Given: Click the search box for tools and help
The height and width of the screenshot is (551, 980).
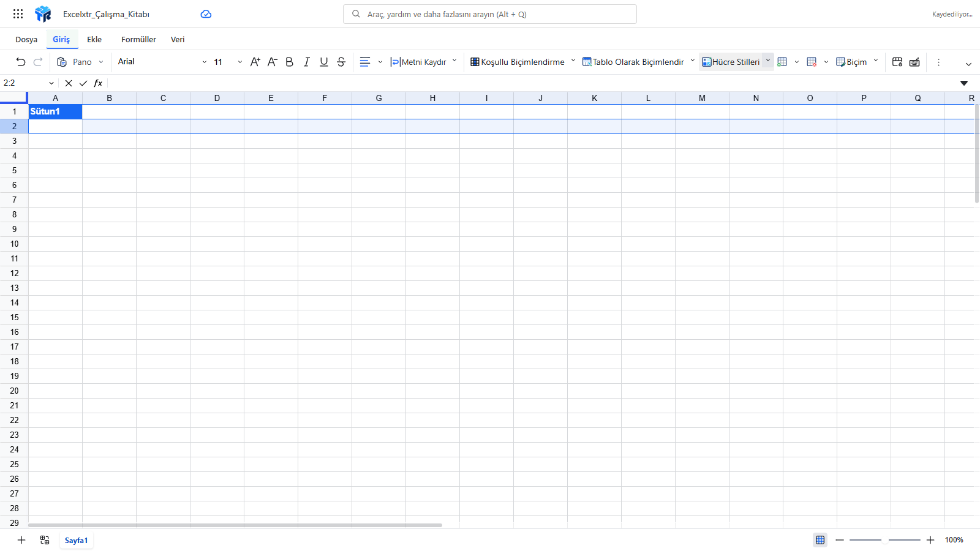Looking at the screenshot, I should click(490, 14).
